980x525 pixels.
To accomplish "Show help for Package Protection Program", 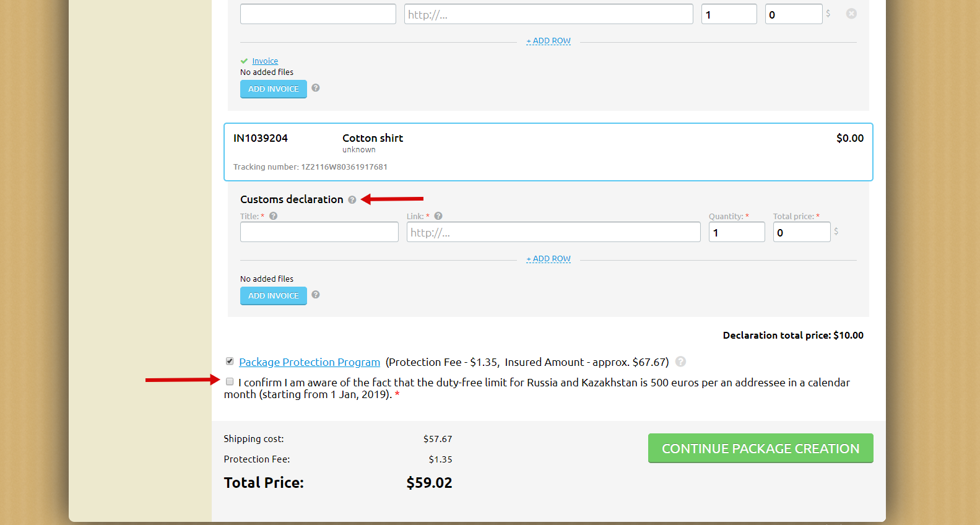I will 680,362.
